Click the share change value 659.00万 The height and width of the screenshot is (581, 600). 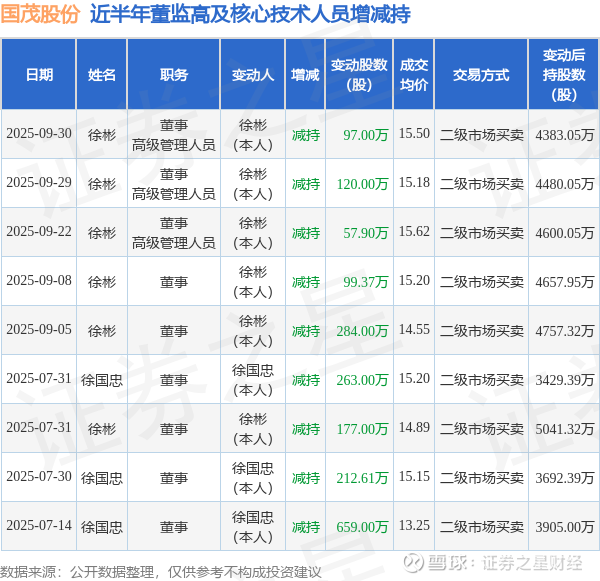(x=362, y=527)
